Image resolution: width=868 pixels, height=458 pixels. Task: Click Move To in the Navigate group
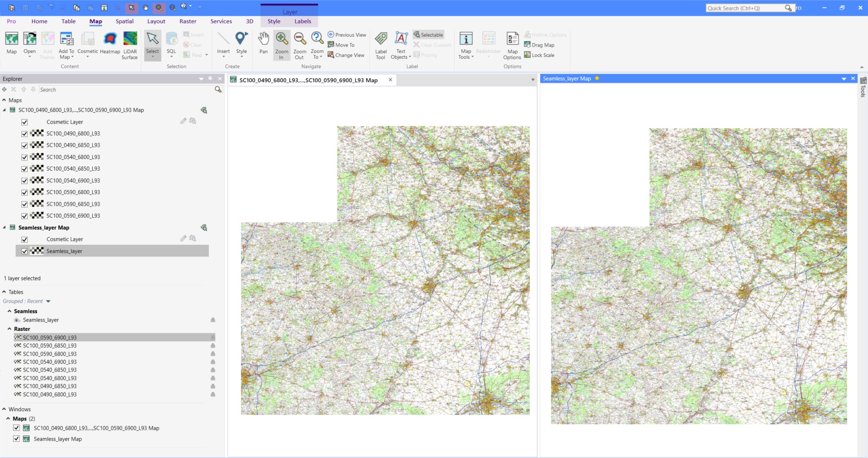(341, 45)
